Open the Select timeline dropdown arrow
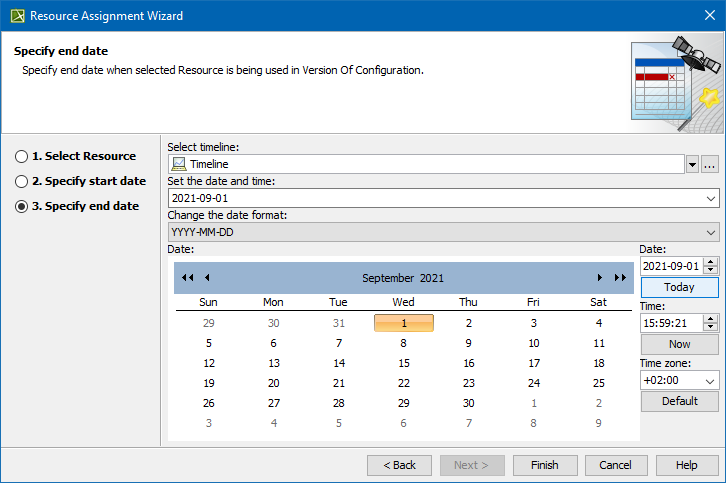The width and height of the screenshot is (726, 483). (692, 164)
